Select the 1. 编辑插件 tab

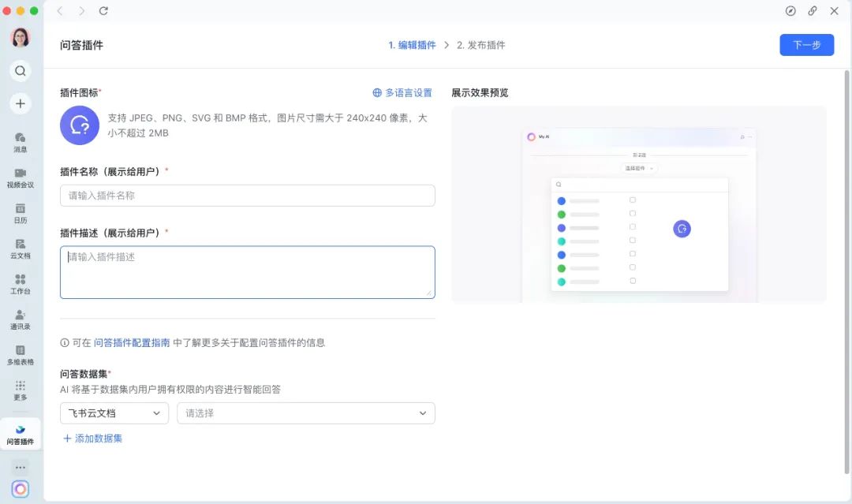click(413, 45)
